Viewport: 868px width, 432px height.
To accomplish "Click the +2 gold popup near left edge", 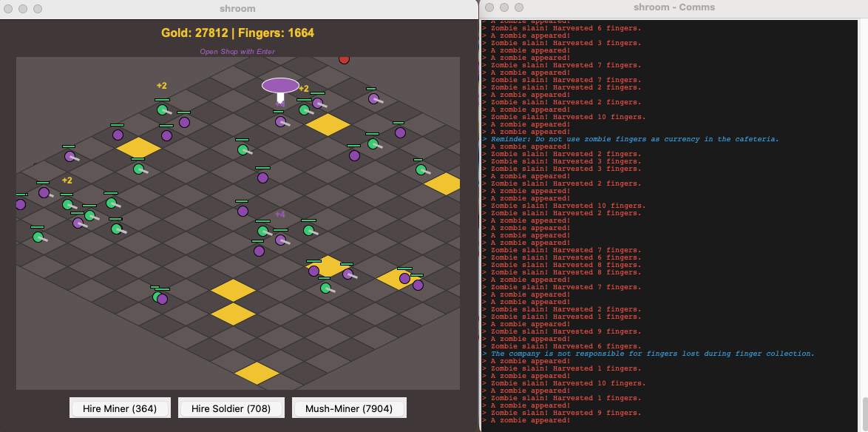I will pyautogui.click(x=67, y=180).
